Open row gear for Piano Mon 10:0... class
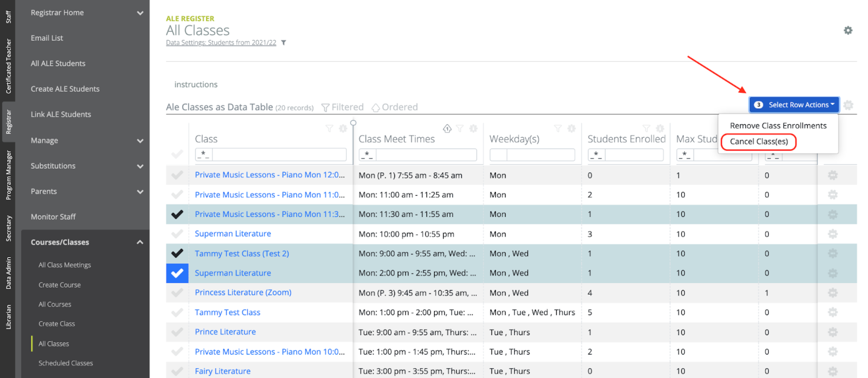This screenshot has width=868, height=378. [833, 352]
